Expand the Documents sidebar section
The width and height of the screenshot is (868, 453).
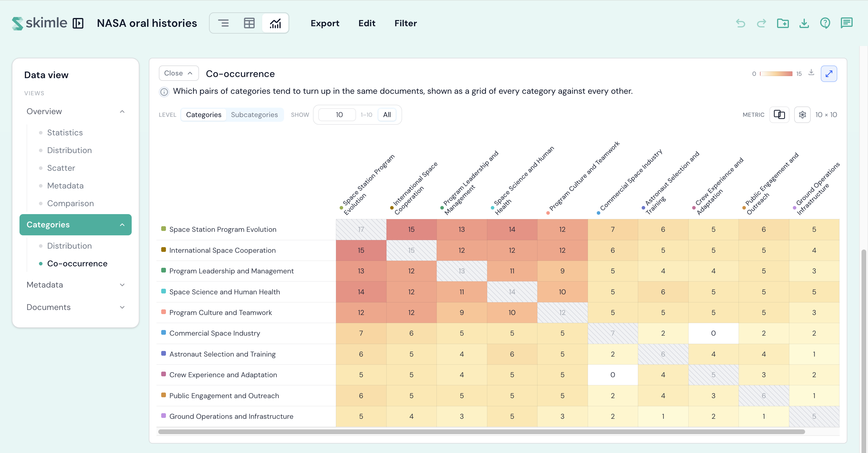[76, 307]
